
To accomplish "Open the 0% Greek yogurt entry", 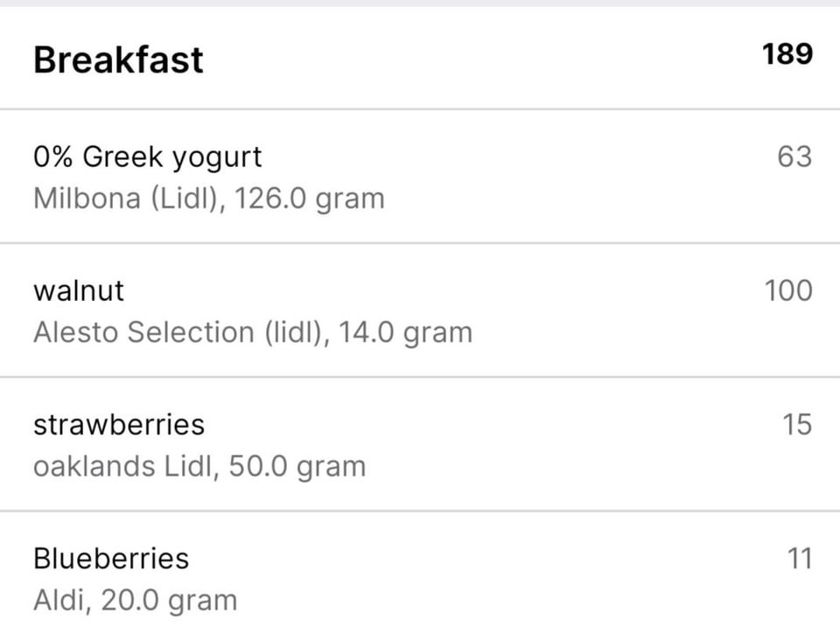I will click(x=147, y=157).
